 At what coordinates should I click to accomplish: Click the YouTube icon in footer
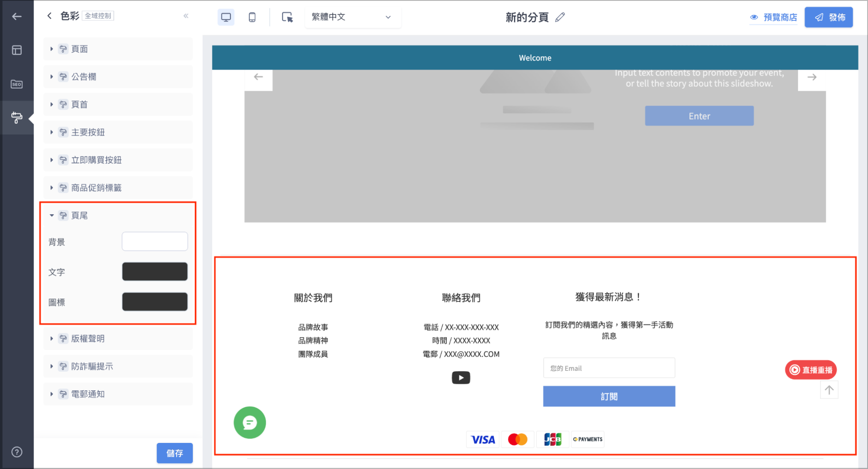(x=461, y=377)
